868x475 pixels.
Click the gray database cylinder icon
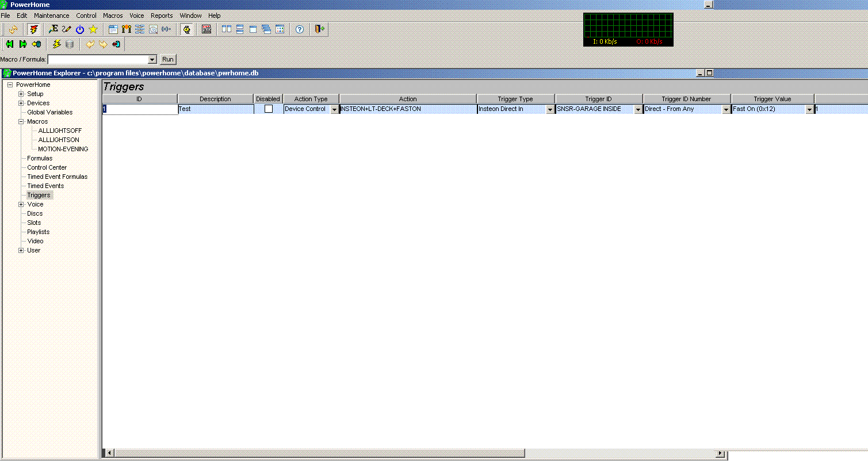point(70,44)
